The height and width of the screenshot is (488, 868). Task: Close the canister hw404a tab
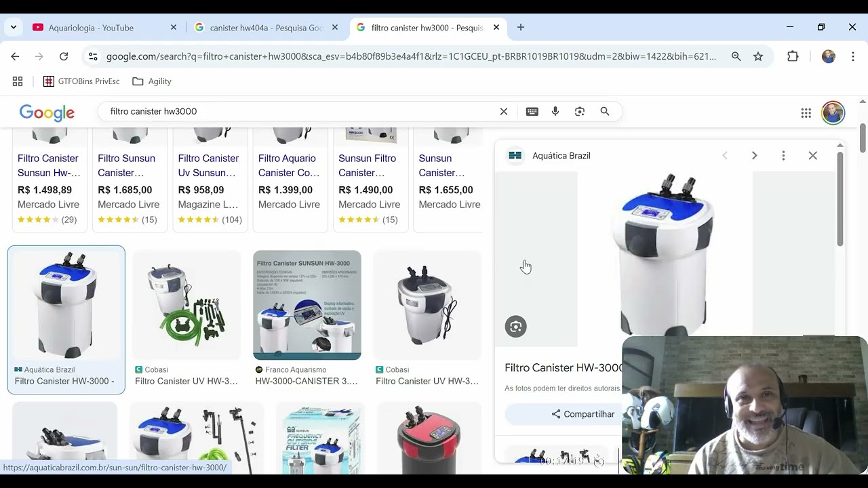[334, 28]
